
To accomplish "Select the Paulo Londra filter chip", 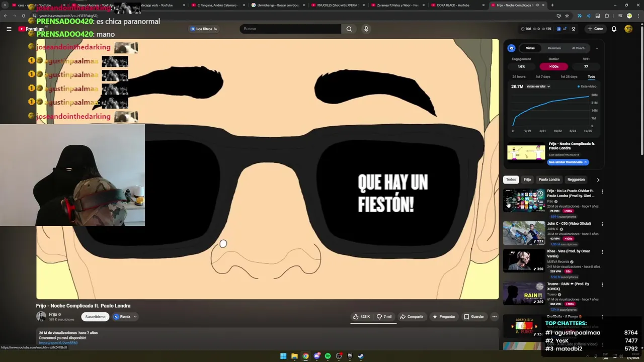I will (x=549, y=179).
